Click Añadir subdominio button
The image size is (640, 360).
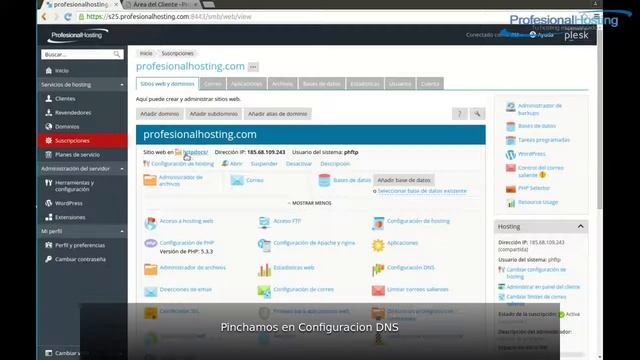213,114
